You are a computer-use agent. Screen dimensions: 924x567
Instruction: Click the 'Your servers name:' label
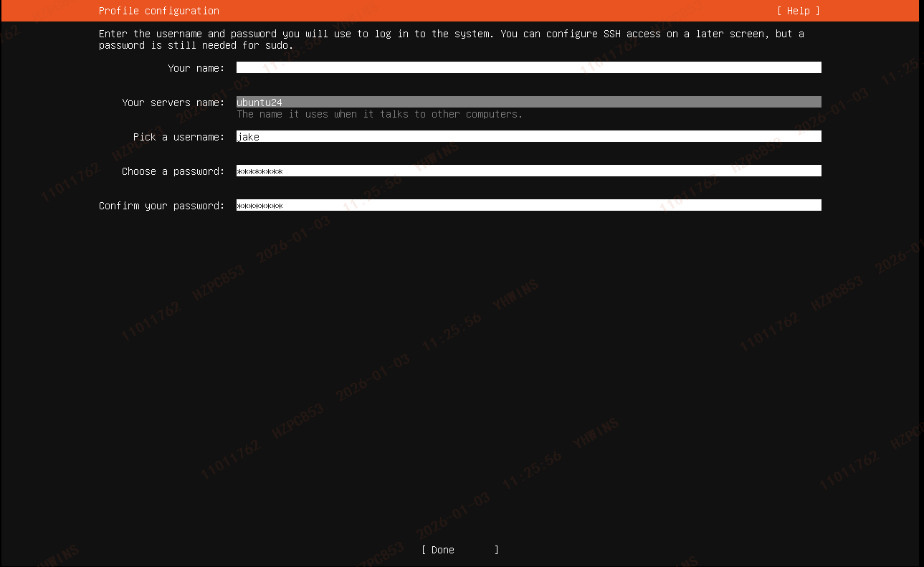click(173, 103)
